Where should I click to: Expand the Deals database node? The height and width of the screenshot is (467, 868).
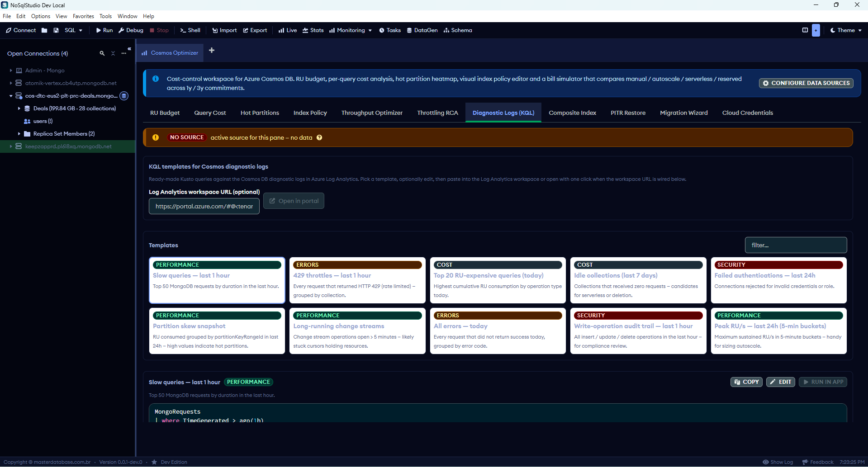point(19,108)
